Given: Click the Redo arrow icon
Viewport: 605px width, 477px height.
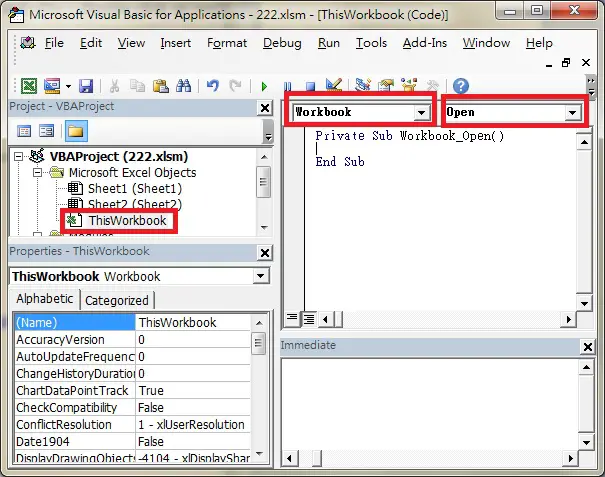Looking at the screenshot, I should pos(235,86).
